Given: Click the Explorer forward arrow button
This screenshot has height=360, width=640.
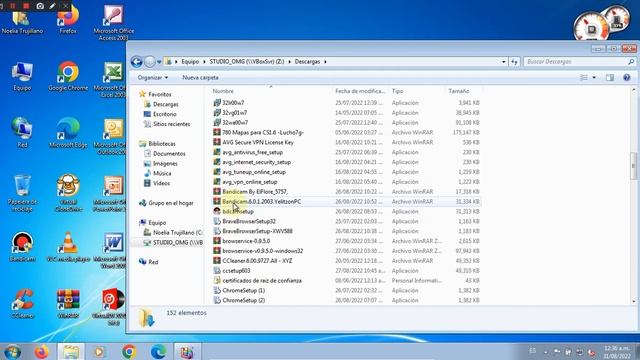Looking at the screenshot, I should point(150,62).
